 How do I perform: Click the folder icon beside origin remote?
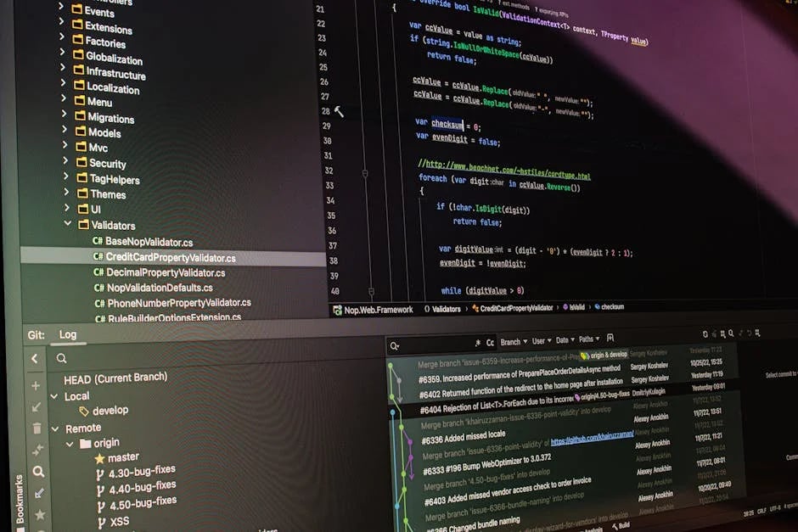coord(86,444)
